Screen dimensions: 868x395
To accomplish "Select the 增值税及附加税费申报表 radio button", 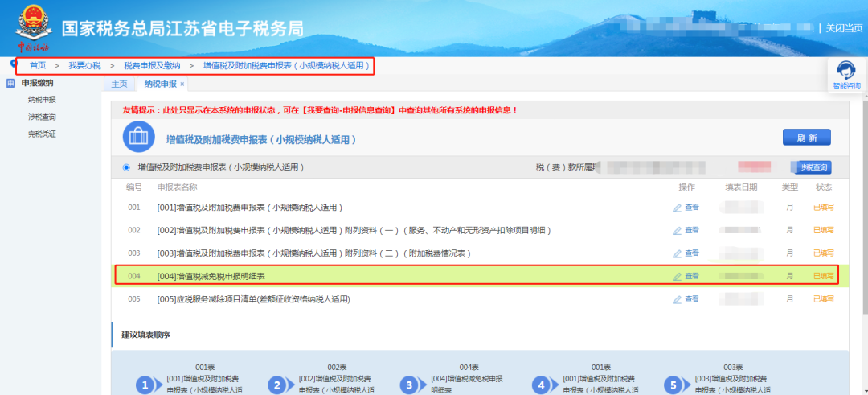I will click(126, 167).
